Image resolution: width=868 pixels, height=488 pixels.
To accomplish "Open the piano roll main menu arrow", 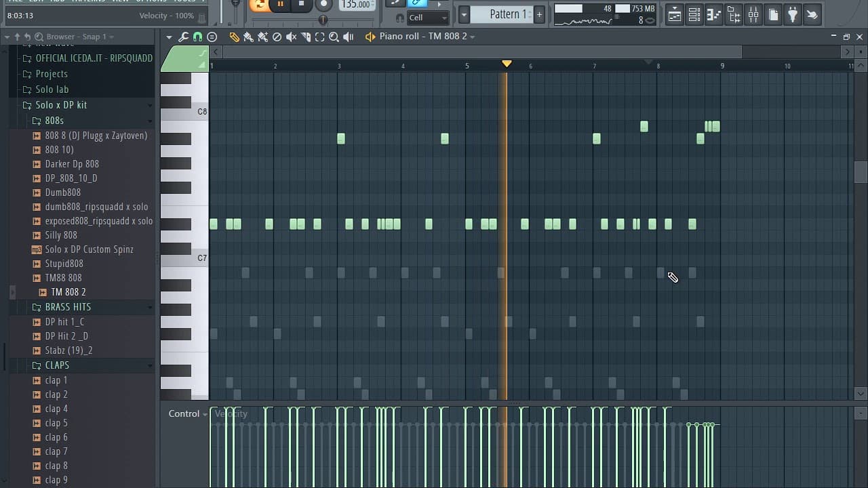I will [170, 37].
